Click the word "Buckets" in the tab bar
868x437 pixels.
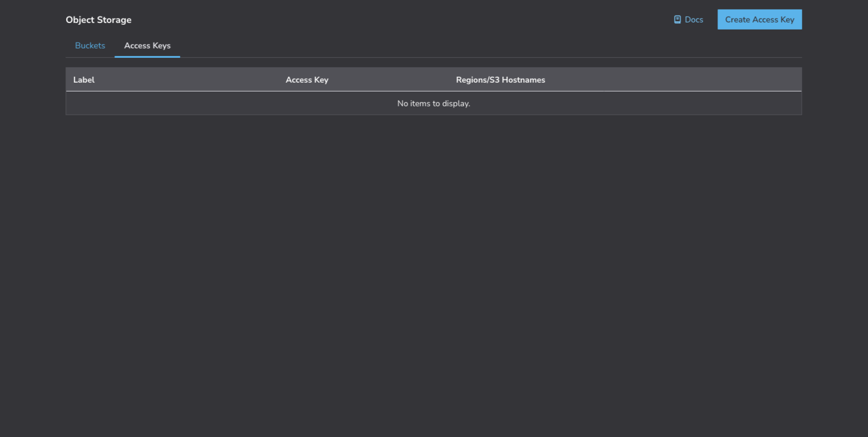point(90,45)
